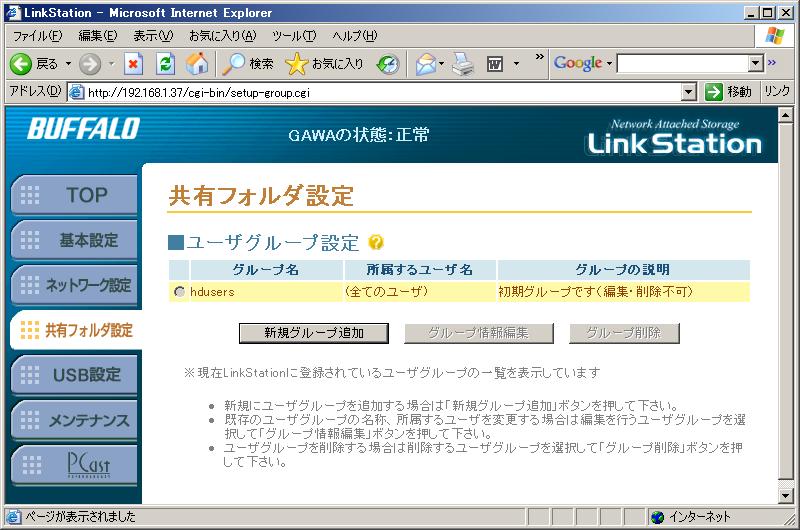
Task: Click the 新規グループ追加 button
Action: (x=313, y=332)
